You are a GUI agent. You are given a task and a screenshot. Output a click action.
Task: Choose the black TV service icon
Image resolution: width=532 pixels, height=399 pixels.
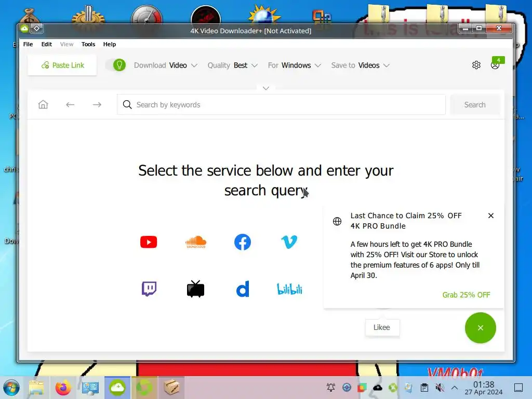(195, 289)
